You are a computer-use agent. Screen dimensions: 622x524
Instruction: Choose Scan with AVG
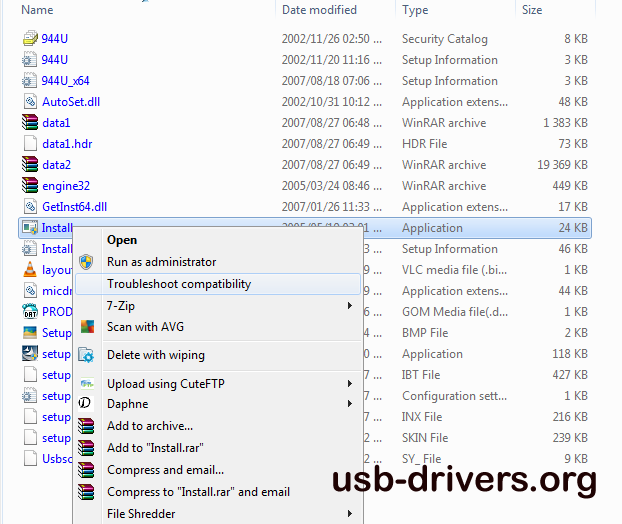146,327
